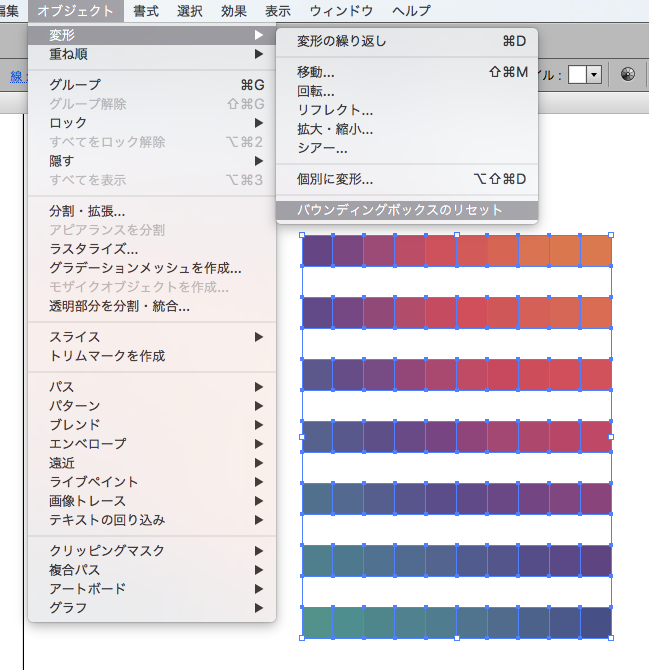Choose トリムマークを作成

pyautogui.click(x=152, y=356)
